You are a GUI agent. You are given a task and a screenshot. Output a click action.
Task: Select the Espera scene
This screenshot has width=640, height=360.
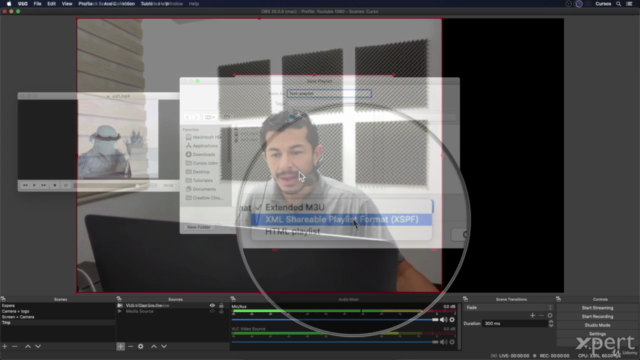[57, 305]
